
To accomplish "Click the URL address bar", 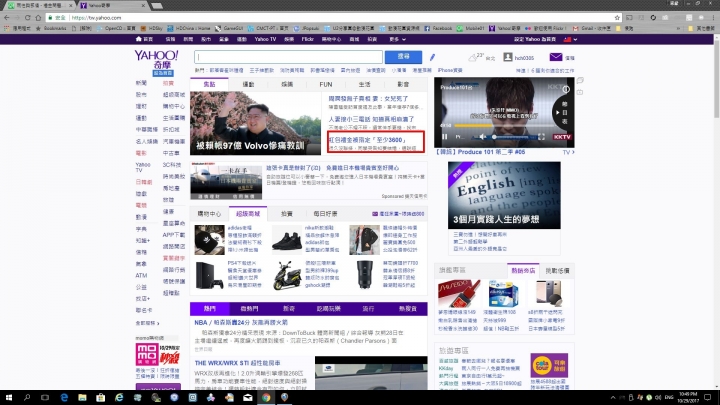I will coord(340,17).
